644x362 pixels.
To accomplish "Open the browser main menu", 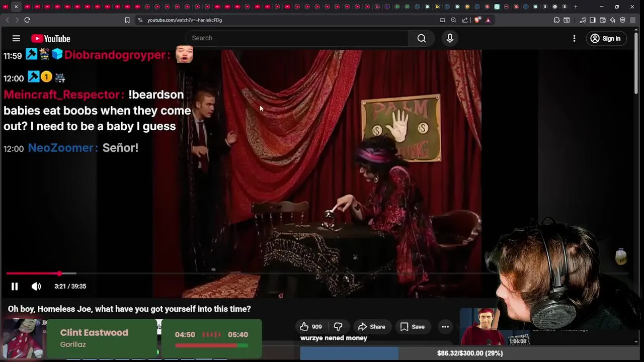I will (633, 20).
